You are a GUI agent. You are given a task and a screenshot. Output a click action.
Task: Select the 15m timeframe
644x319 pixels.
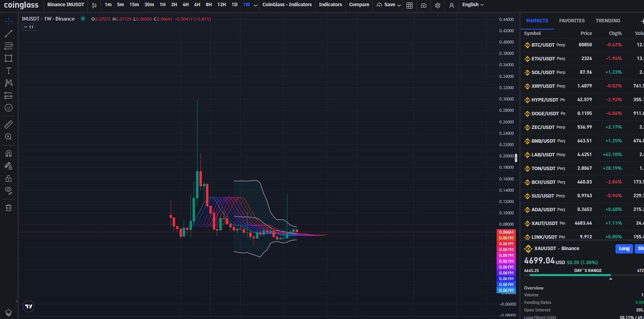tap(134, 5)
